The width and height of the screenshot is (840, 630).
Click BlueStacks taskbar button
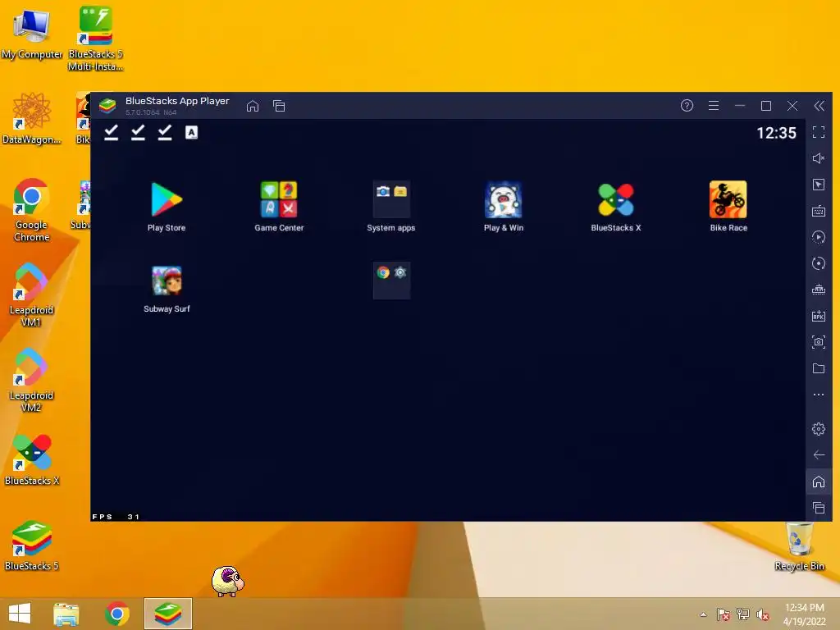[x=167, y=614]
